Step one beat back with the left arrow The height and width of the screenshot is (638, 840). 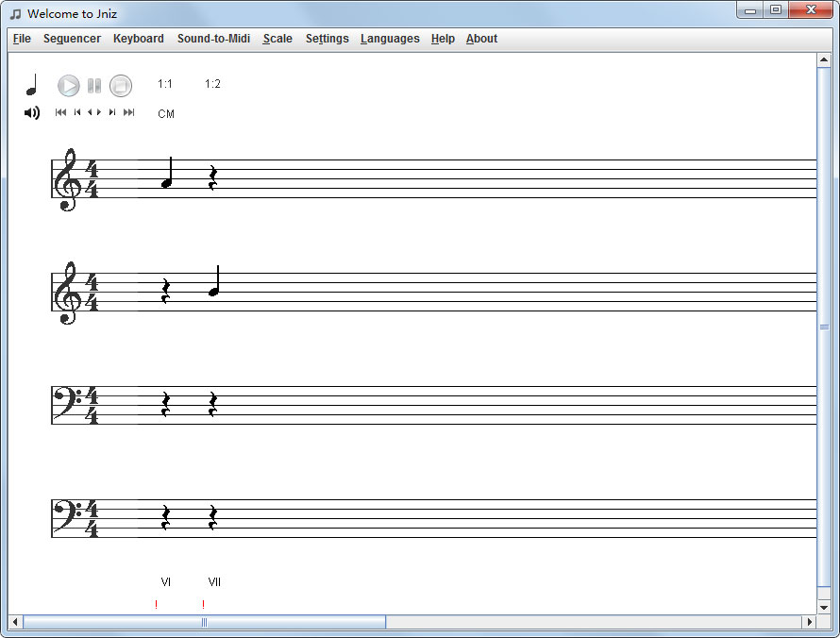(90, 112)
